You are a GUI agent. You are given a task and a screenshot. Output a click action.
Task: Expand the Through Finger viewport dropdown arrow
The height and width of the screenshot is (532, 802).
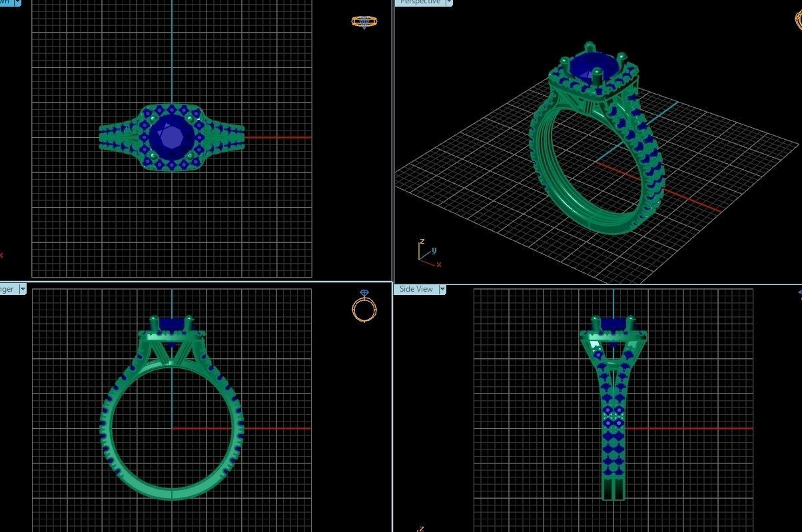23,289
